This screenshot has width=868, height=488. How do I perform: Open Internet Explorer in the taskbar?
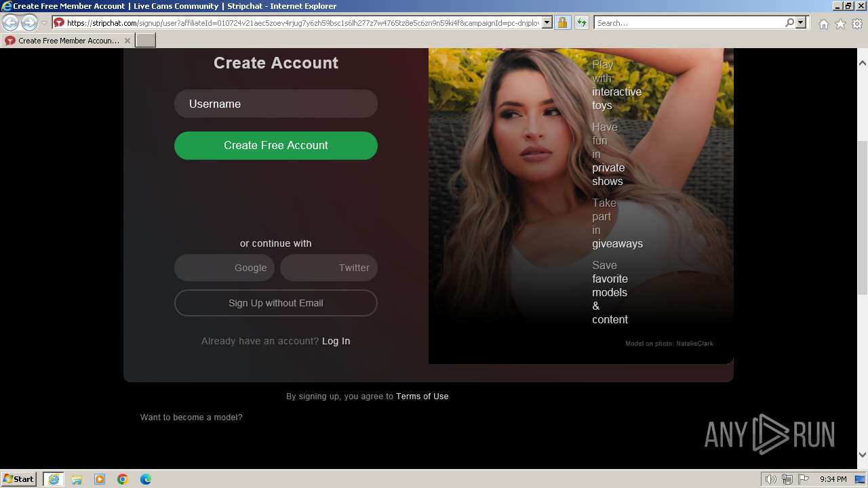(54, 479)
